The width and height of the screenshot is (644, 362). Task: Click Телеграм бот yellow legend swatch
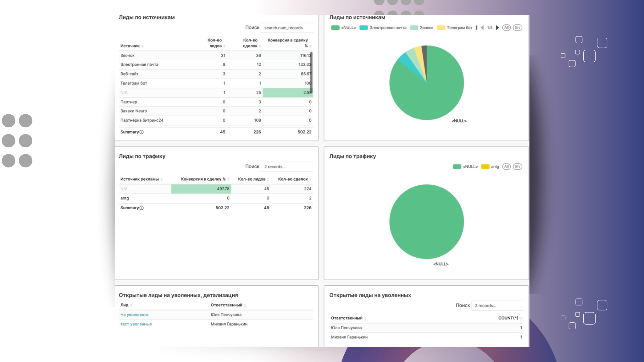point(441,28)
